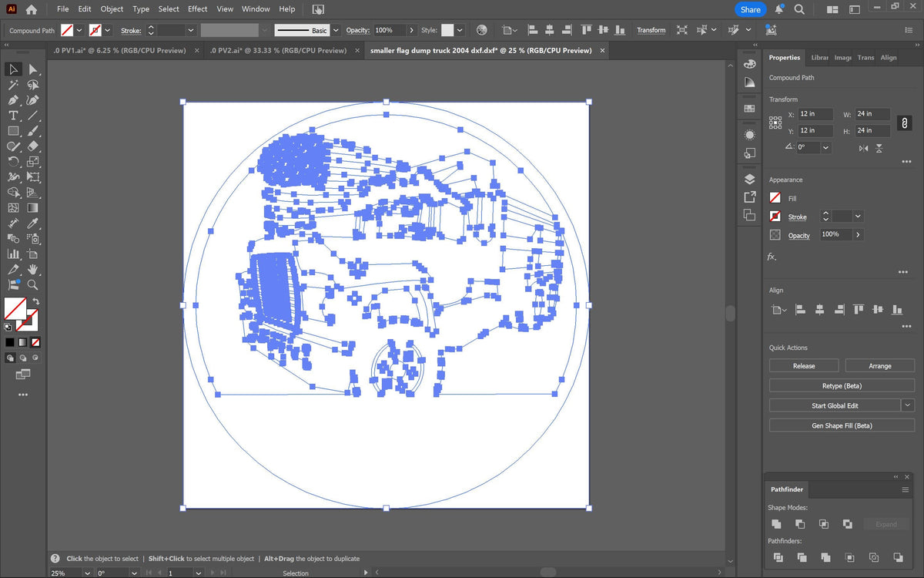Show more Transform options ellipsis
Image resolution: width=924 pixels, height=578 pixels.
905,162
